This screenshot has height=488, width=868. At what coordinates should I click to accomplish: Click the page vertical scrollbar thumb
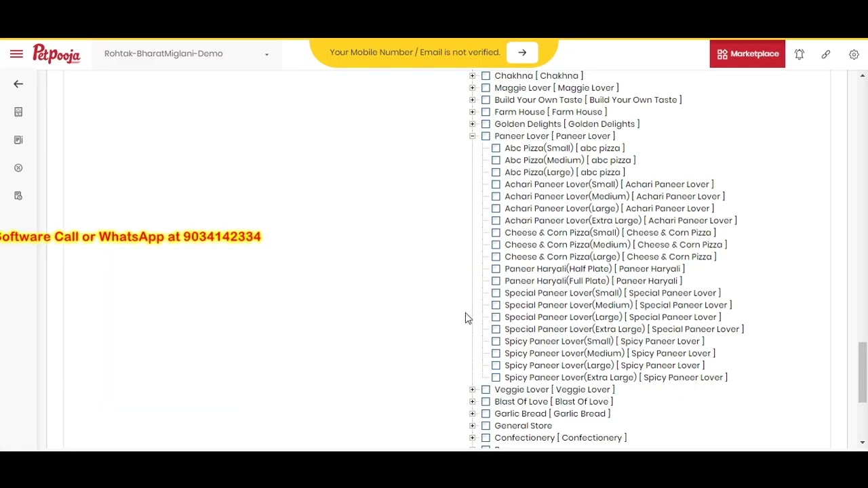coord(863,372)
